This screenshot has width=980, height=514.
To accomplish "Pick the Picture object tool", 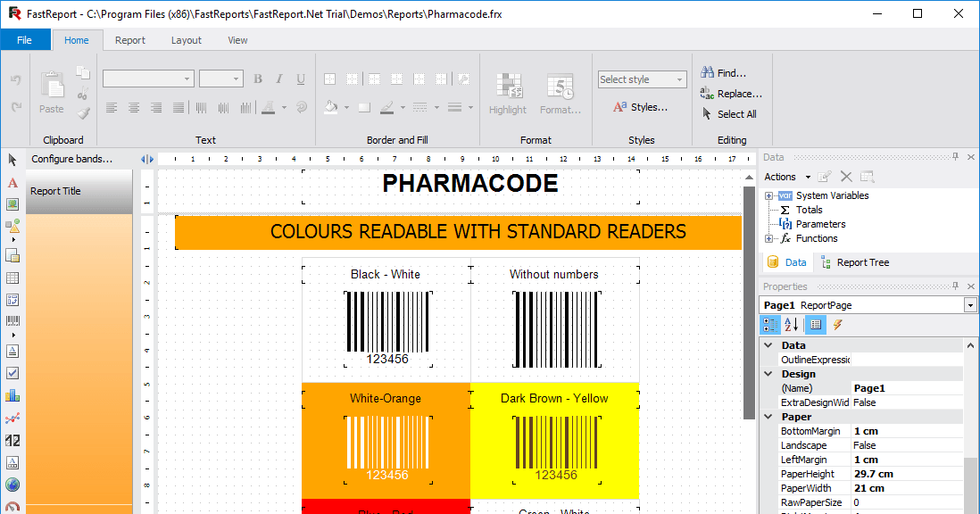I will (12, 204).
